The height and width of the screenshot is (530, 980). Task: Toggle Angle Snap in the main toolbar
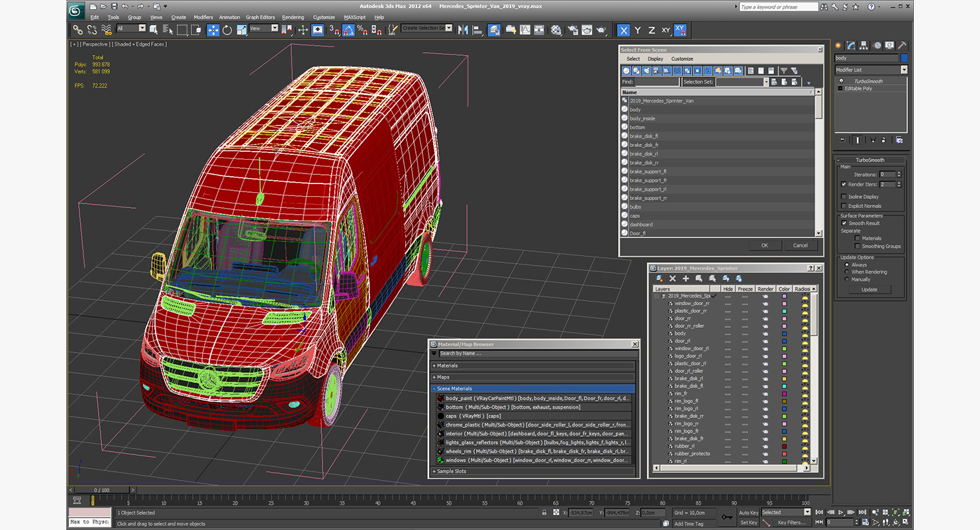348,30
